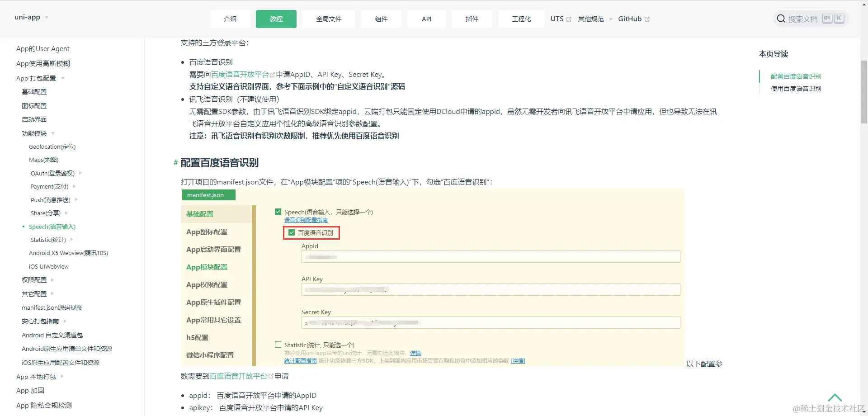Viewport: 868px width, 416px height.
Task: Expand the OAuth(登录鉴权) item
Action: [x=80, y=173]
